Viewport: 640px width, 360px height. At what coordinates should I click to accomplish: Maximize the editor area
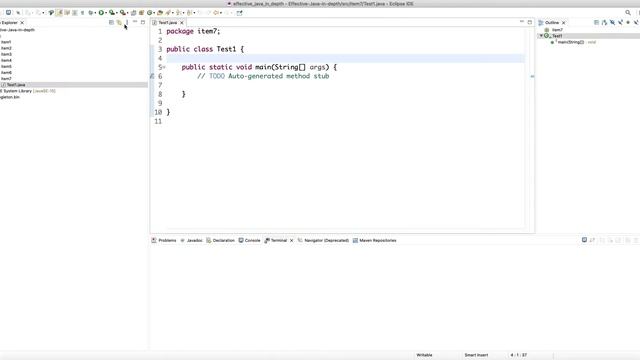click(x=529, y=22)
